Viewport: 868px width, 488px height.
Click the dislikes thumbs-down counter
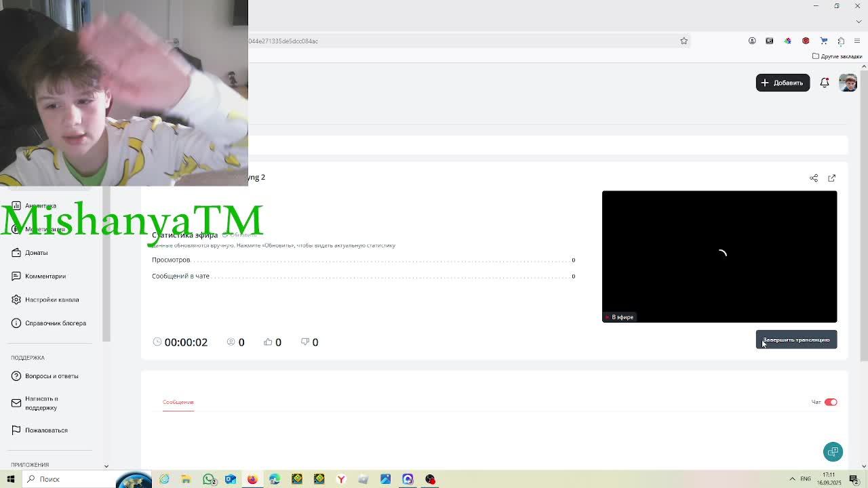(x=309, y=342)
